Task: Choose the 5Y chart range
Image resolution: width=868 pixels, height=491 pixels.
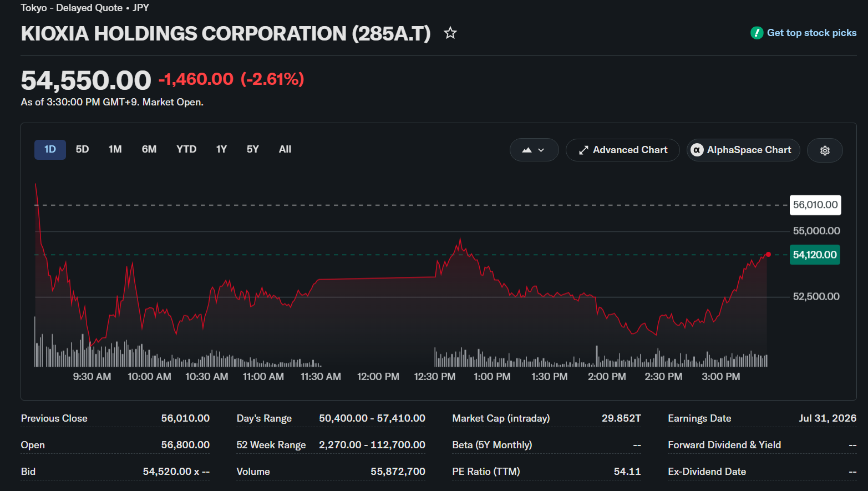Action: coord(252,149)
